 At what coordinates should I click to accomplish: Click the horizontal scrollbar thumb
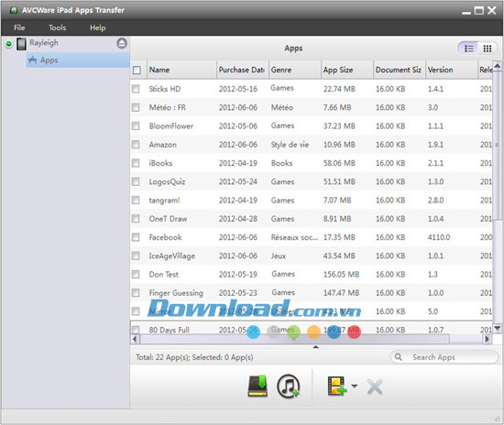point(295,339)
